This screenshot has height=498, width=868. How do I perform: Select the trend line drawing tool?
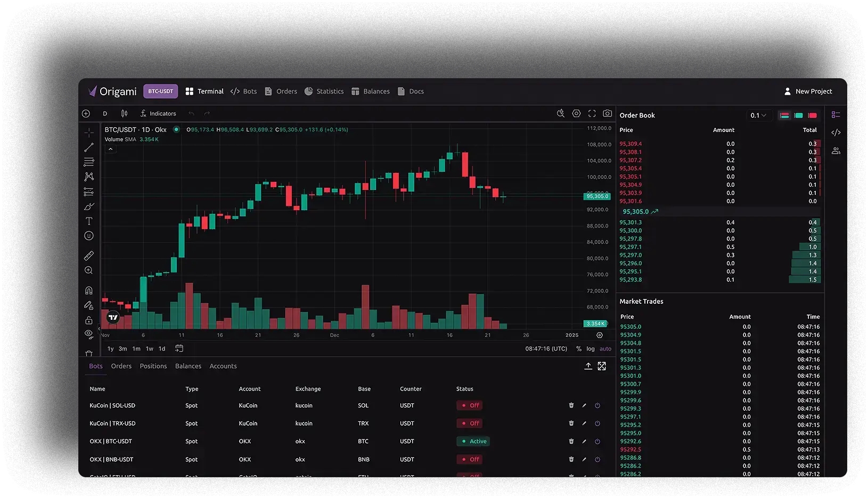[89, 147]
